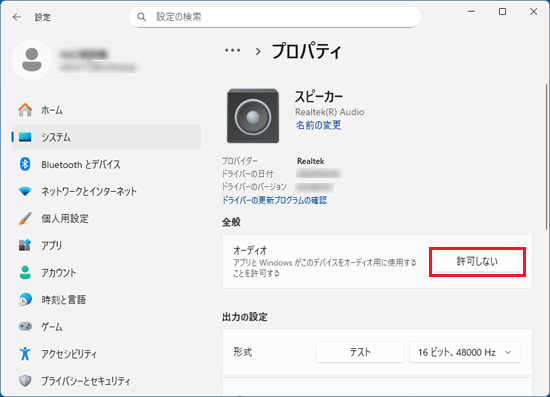Click the オーディオ setting label
Screen dimensions: 550x397
(250, 250)
